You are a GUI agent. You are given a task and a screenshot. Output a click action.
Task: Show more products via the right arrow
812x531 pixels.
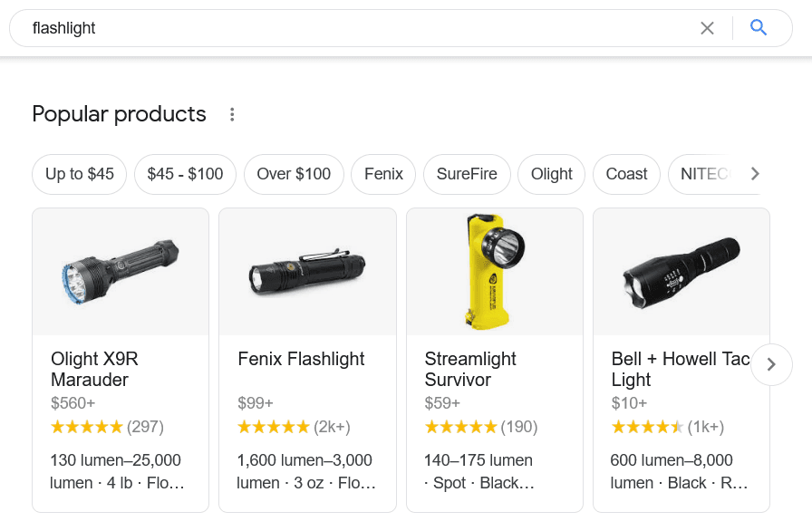tap(771, 364)
